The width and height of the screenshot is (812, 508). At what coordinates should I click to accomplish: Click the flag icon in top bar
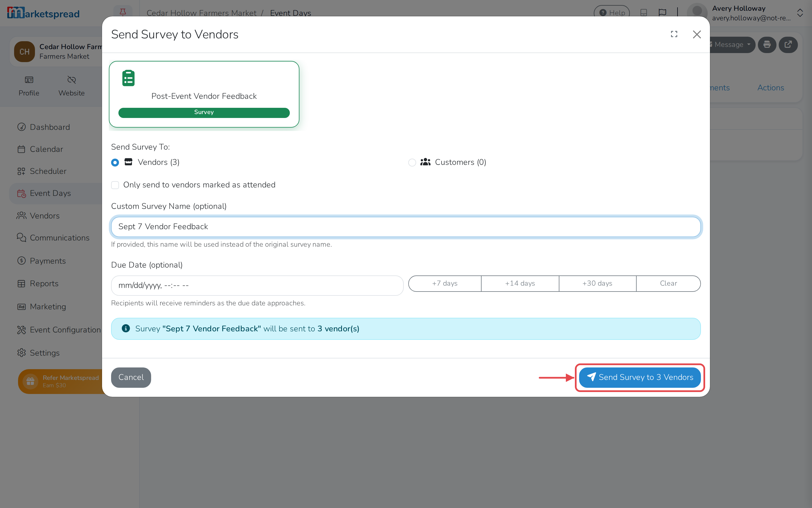coord(662,13)
